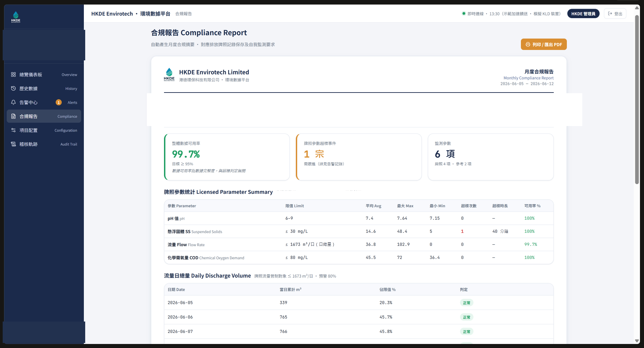Open the 總覽儀表板 Overview menu item
The width and height of the screenshot is (644, 348).
(x=44, y=74)
